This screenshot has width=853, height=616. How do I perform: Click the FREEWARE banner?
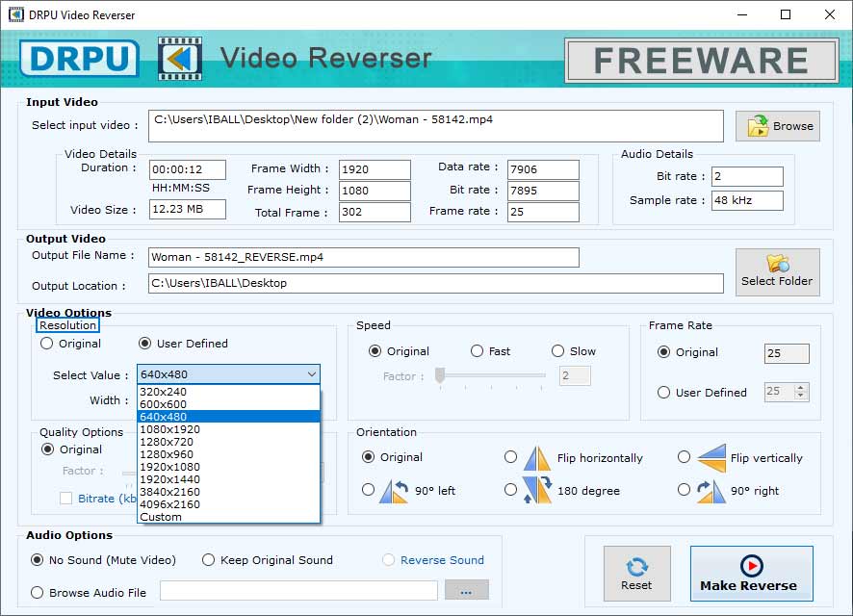coord(701,61)
